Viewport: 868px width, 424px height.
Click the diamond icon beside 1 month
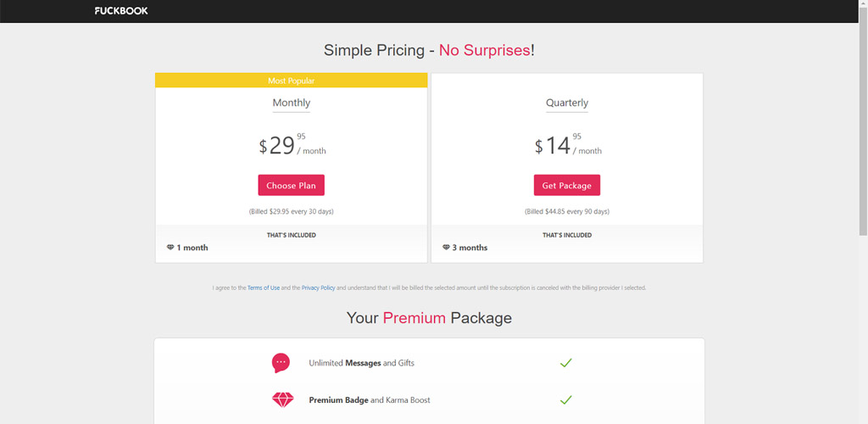170,248
